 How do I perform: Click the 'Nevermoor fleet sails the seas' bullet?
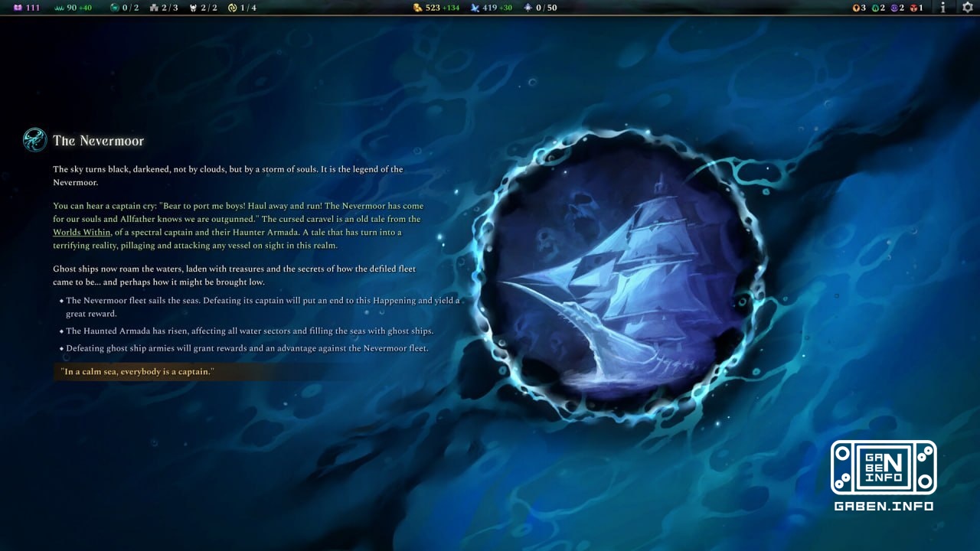click(x=263, y=307)
